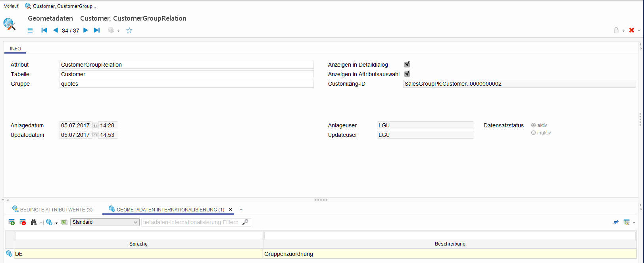Delete selected internationalization row
Viewport: 644px width, 263px height.
(23, 222)
